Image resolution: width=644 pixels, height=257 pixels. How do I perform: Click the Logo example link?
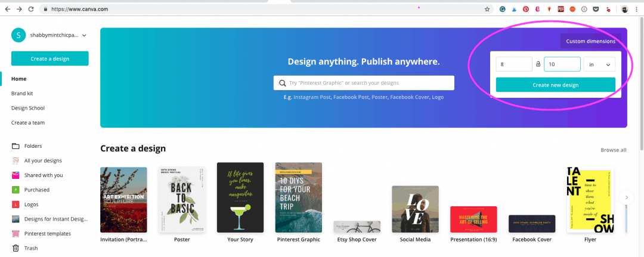(438, 97)
